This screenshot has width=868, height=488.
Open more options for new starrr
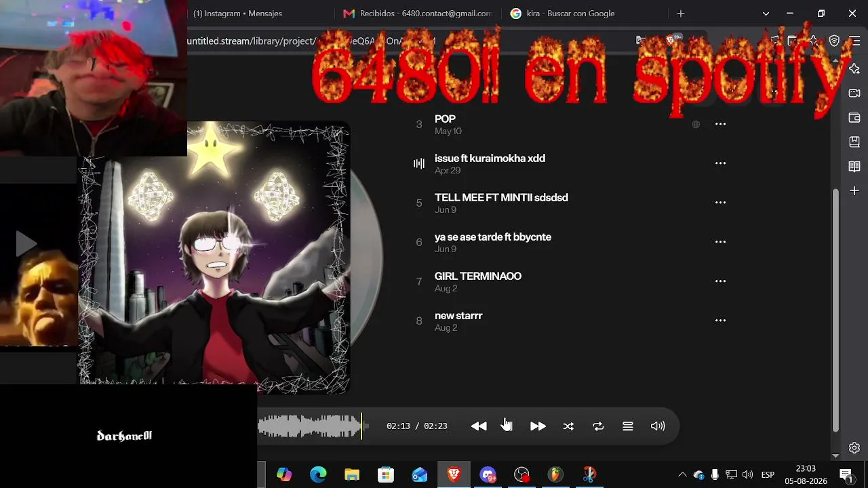(720, 321)
